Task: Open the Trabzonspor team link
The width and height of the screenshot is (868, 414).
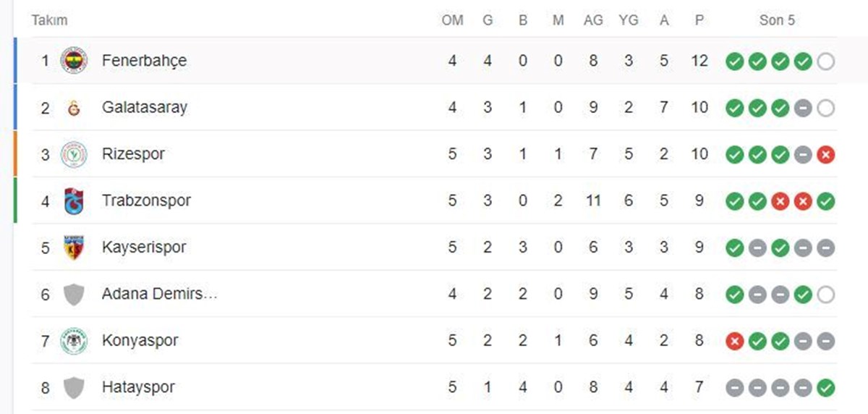Action: tap(146, 200)
